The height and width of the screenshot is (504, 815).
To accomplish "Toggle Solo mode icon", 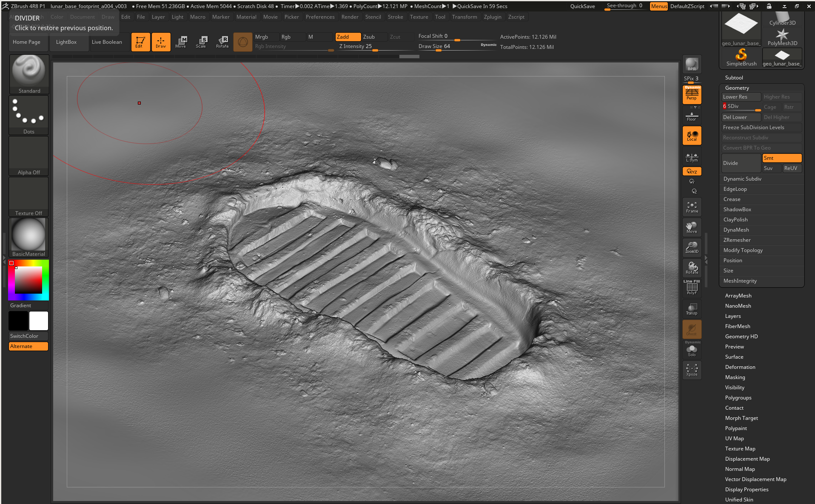I will click(x=692, y=350).
